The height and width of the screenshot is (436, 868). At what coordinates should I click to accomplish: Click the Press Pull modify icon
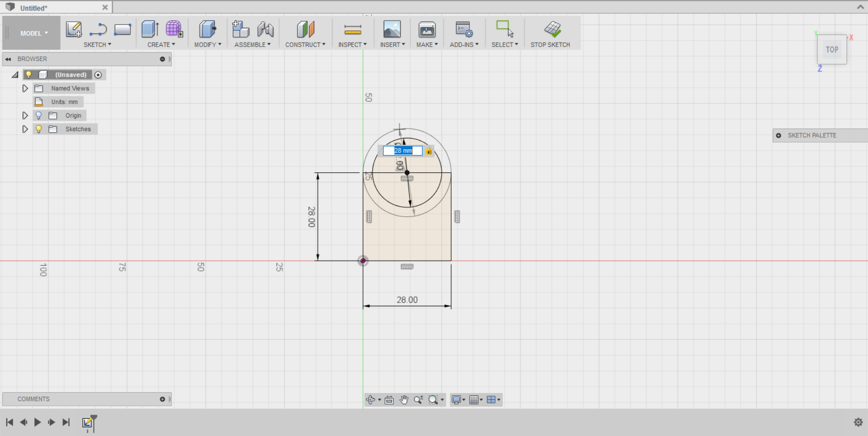pos(208,29)
